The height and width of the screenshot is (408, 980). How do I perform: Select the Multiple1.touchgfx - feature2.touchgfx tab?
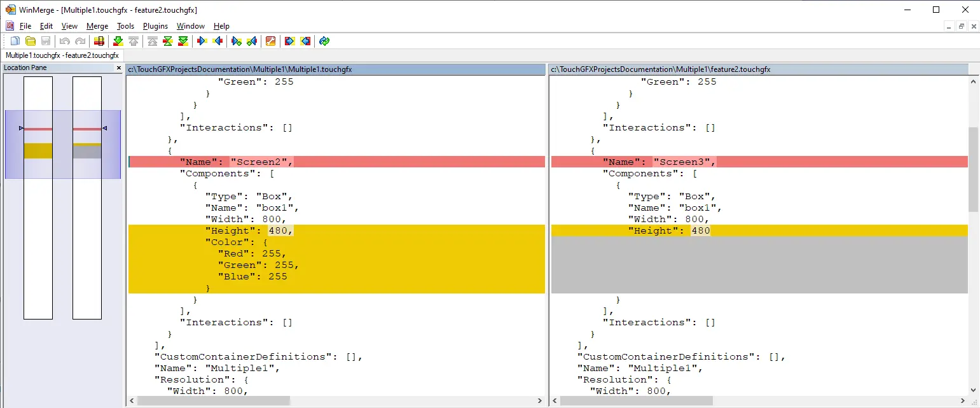coord(62,55)
